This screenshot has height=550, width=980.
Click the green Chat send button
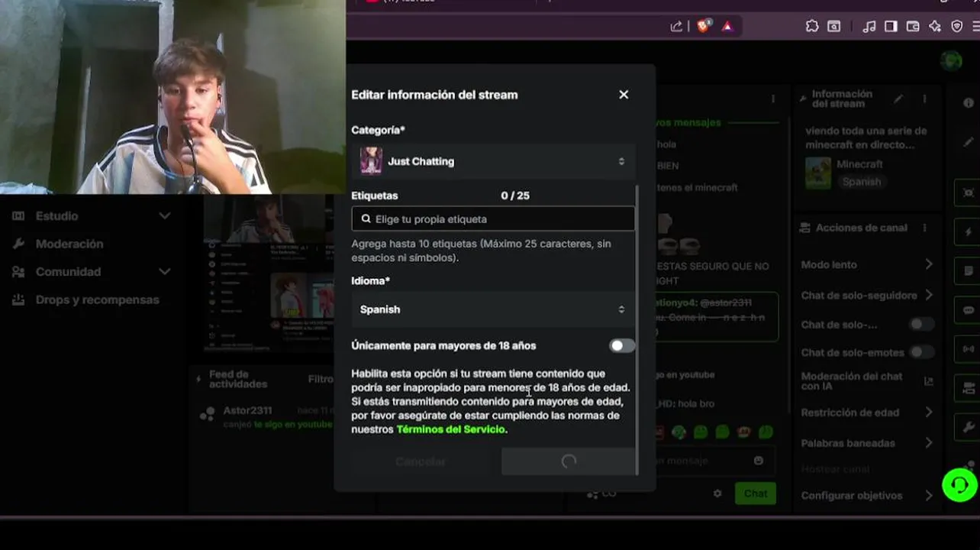756,493
